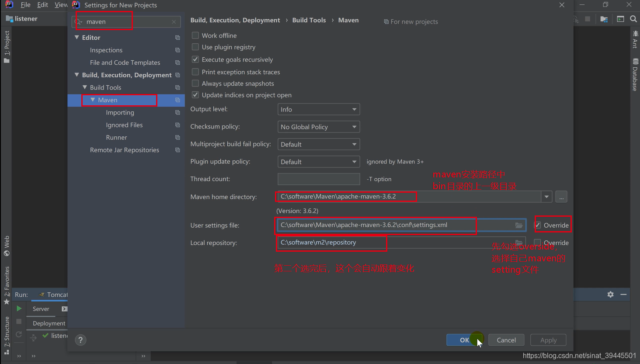Click Deploy All arrows icon beside listener
The image size is (640, 364).
coord(33,337)
